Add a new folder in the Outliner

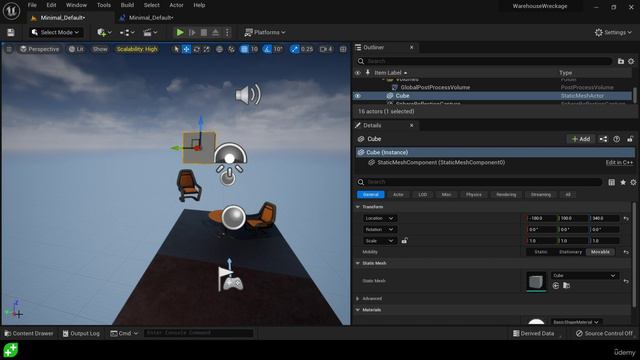pyautogui.click(x=621, y=61)
